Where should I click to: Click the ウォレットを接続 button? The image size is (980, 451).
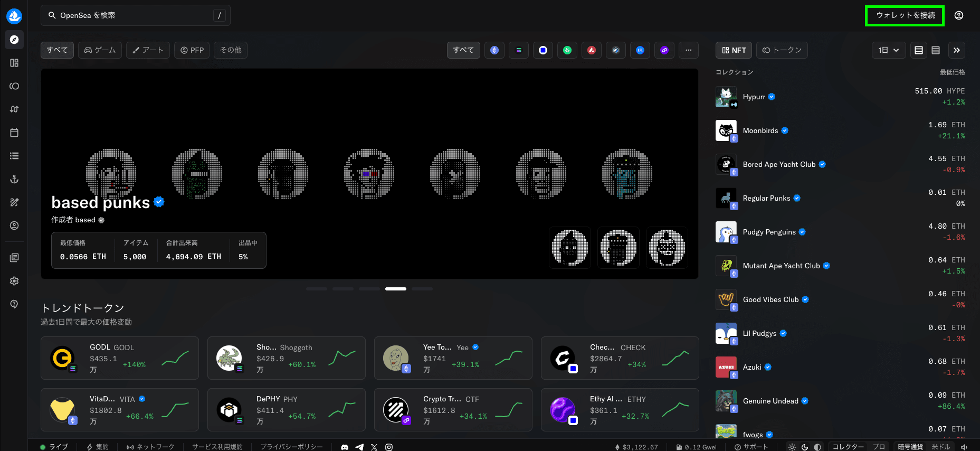click(905, 15)
